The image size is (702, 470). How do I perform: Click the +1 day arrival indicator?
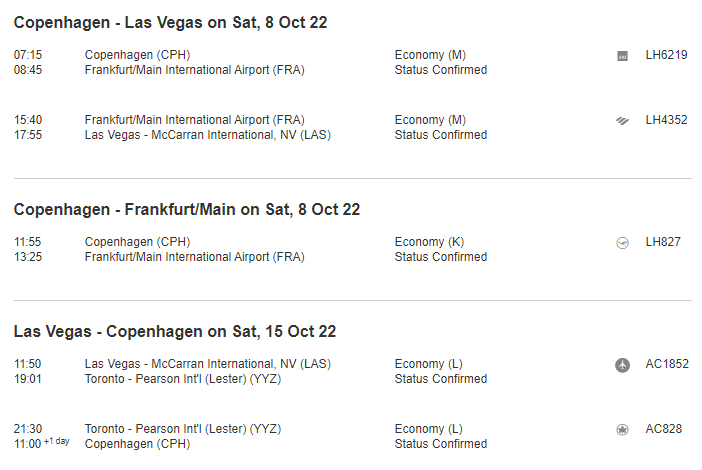click(57, 441)
